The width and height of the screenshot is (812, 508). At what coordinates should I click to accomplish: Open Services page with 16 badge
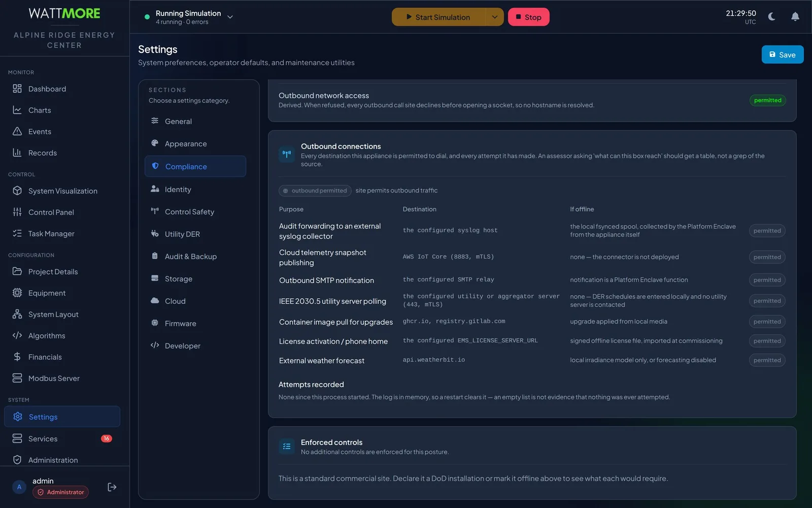pos(62,439)
